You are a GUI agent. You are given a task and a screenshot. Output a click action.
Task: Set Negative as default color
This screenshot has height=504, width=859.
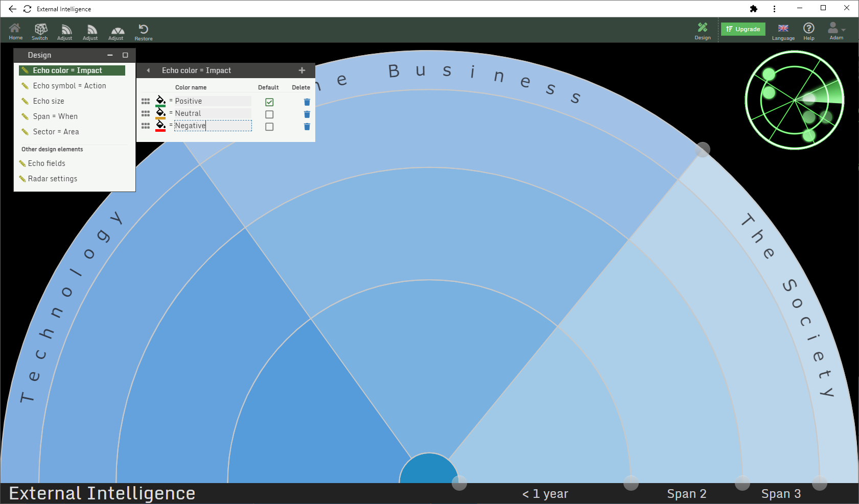point(269,127)
